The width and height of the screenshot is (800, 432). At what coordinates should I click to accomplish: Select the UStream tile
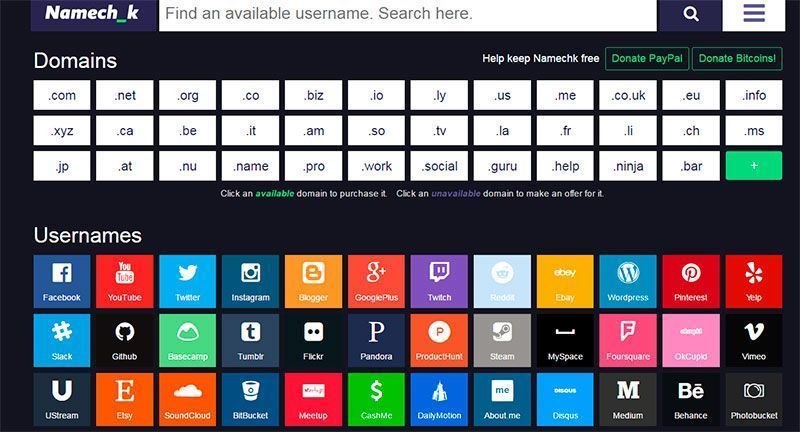pyautogui.click(x=62, y=399)
